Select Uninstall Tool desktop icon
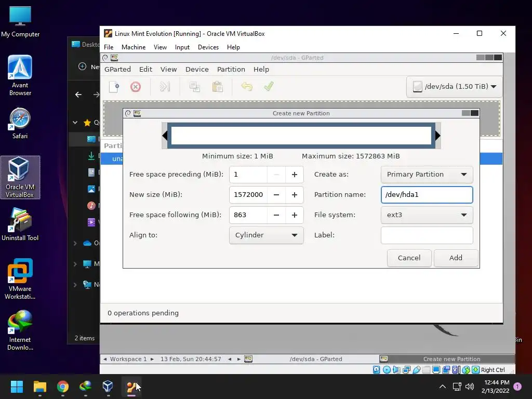 [x=20, y=224]
